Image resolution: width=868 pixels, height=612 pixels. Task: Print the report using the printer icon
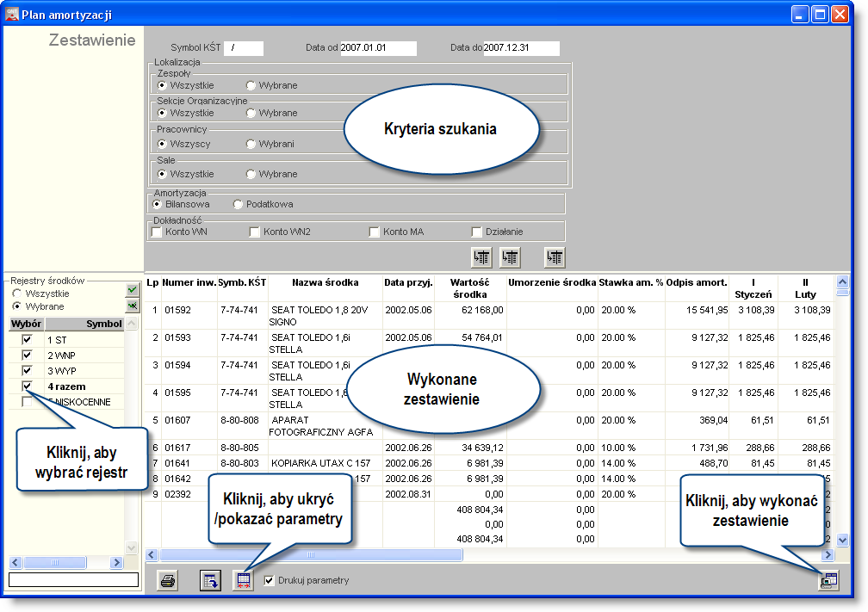click(168, 580)
